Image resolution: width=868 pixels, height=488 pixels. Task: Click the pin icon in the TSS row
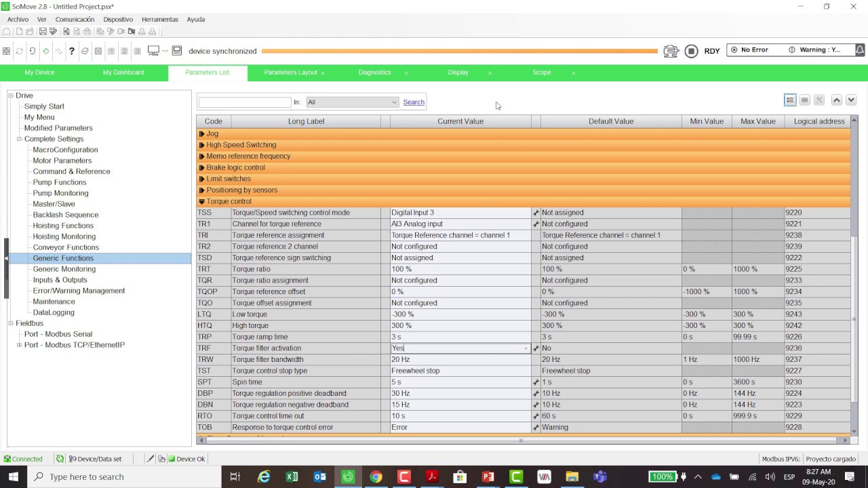pos(536,213)
